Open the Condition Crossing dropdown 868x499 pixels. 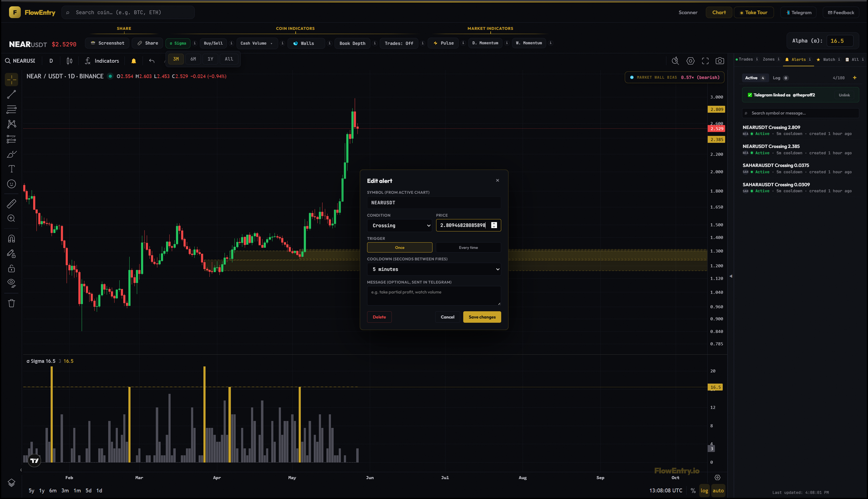[400, 225]
